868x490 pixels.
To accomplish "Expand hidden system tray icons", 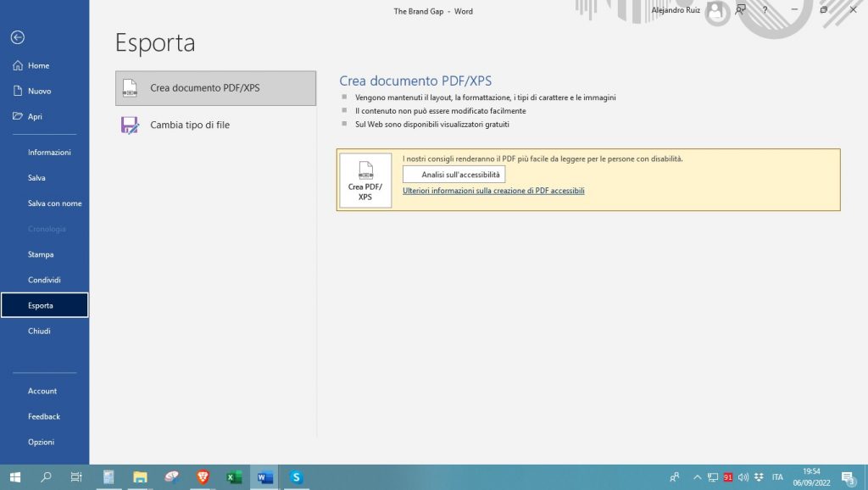I will [x=698, y=477].
